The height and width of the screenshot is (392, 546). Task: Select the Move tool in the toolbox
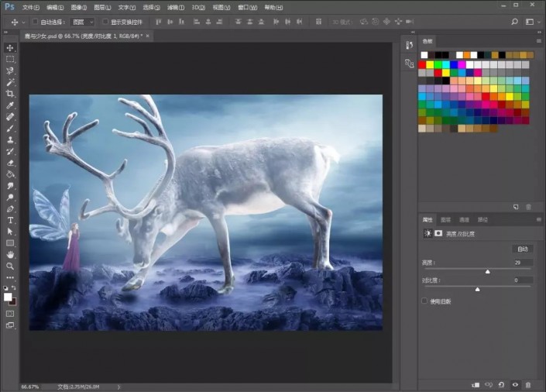(10, 48)
